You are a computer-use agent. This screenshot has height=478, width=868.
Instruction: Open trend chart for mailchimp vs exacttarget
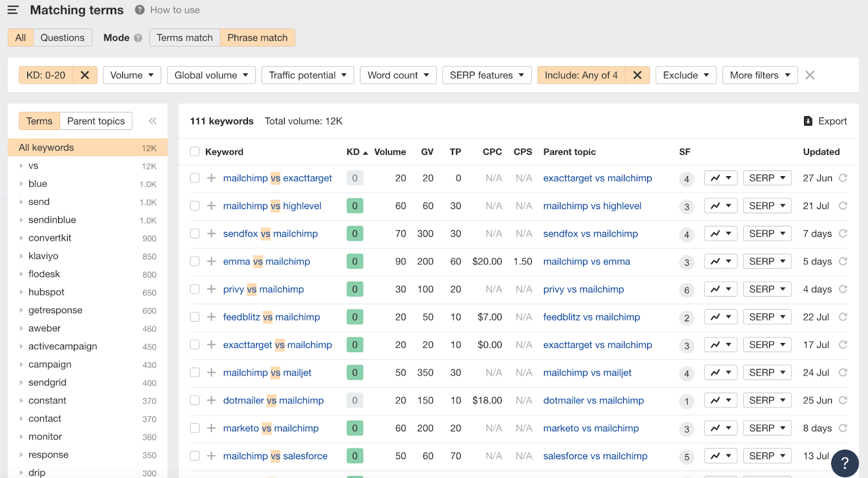pyautogui.click(x=720, y=178)
